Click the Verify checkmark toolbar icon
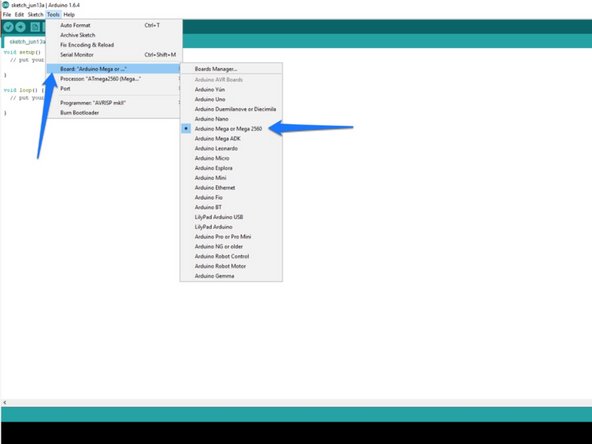This screenshot has width=592, height=444. tap(9, 27)
